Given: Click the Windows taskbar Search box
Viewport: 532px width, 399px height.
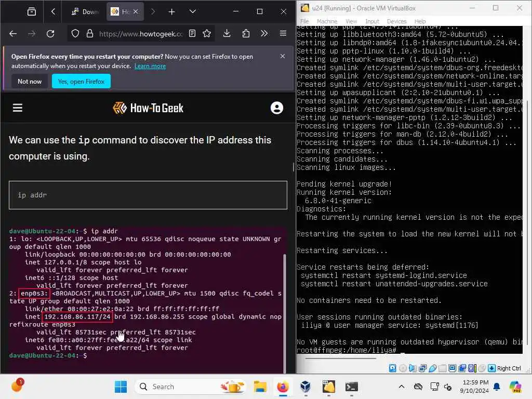Looking at the screenshot, I should pos(190,387).
